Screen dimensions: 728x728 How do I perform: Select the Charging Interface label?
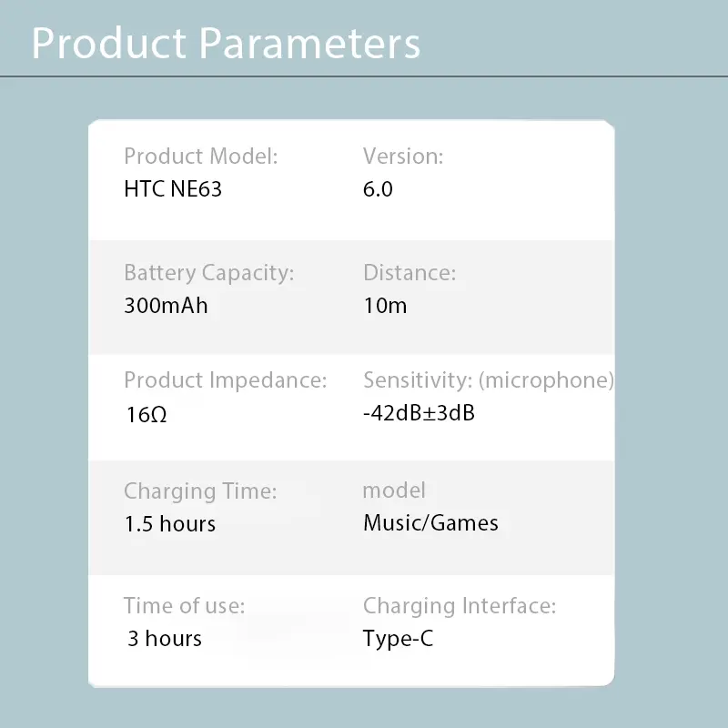[460, 605]
